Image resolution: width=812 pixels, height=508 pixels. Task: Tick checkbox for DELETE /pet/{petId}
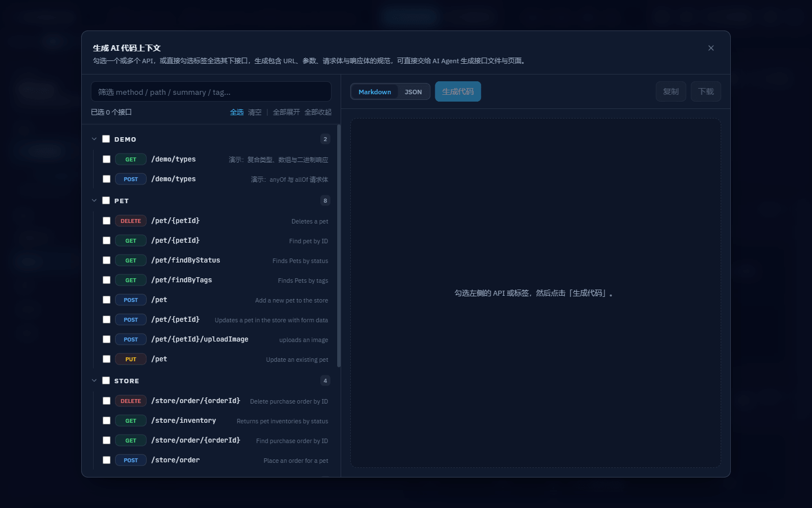click(107, 221)
